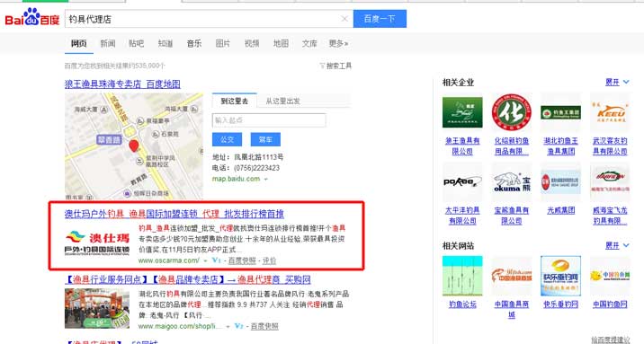Click the maigoo result photo thumbnail
Viewport: 644px width, 344px height.
pos(97,309)
